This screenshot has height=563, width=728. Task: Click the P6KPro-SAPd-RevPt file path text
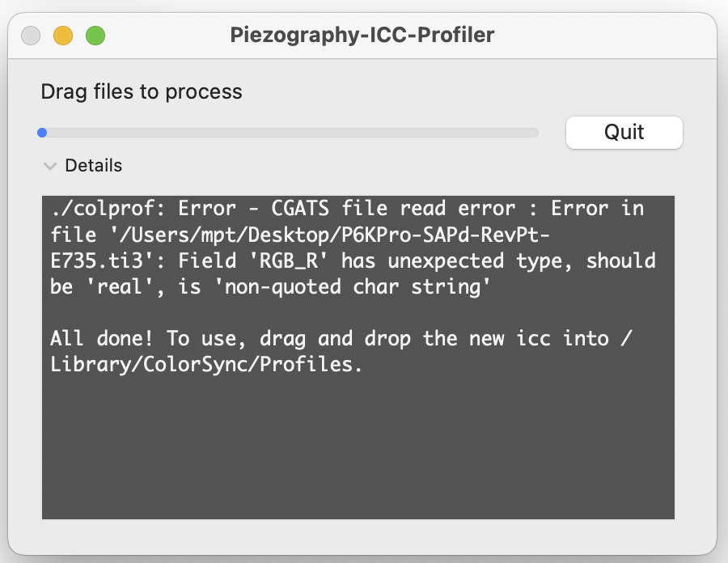pyautogui.click(x=329, y=235)
